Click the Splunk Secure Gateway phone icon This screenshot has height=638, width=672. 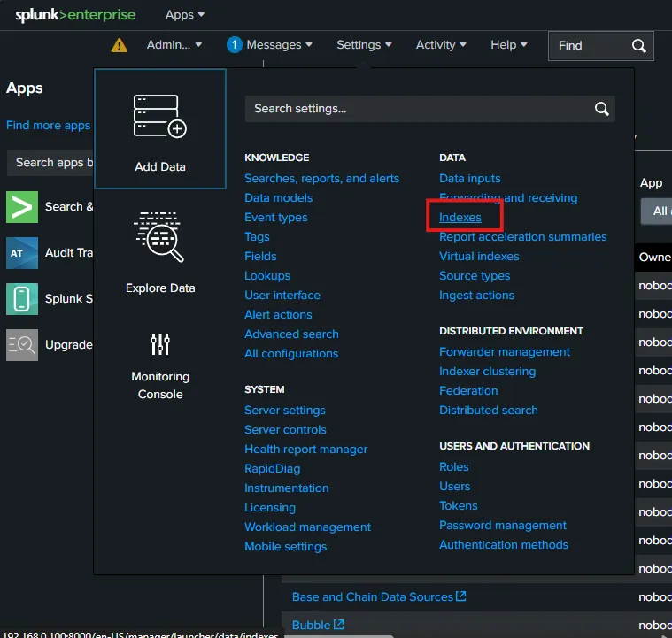[x=22, y=299]
